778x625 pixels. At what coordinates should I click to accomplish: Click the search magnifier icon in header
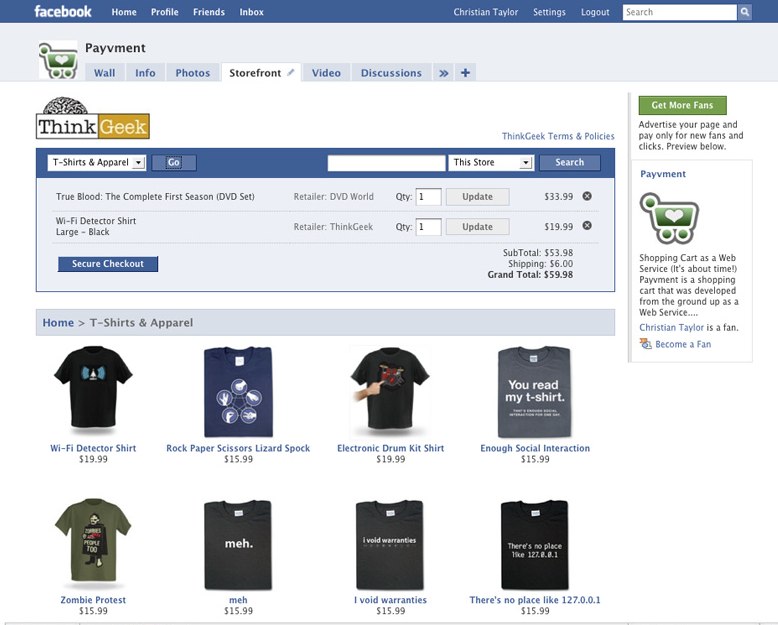coord(744,12)
